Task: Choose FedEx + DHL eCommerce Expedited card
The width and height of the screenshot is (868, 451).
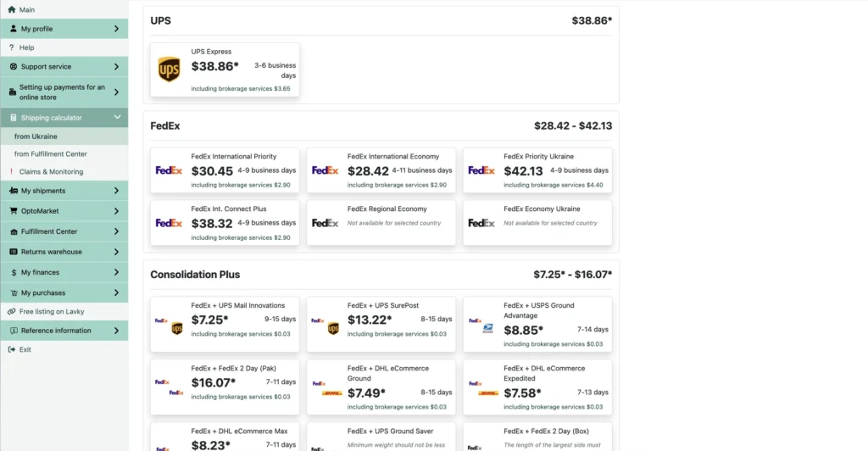Action: (x=537, y=387)
